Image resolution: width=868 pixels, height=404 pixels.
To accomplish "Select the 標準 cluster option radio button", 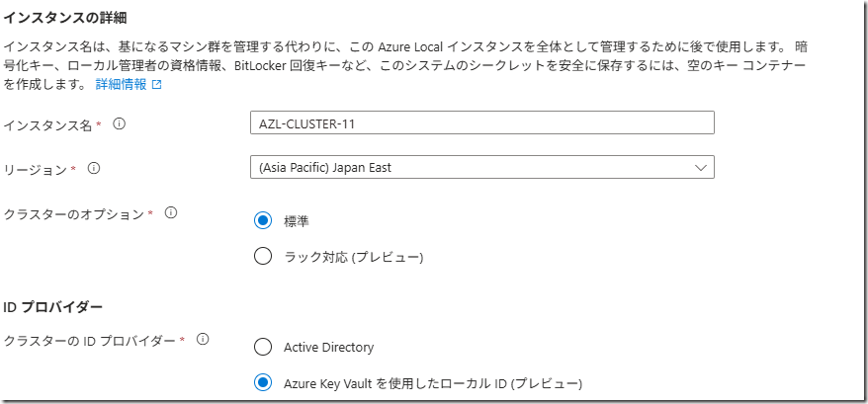I will (263, 220).
